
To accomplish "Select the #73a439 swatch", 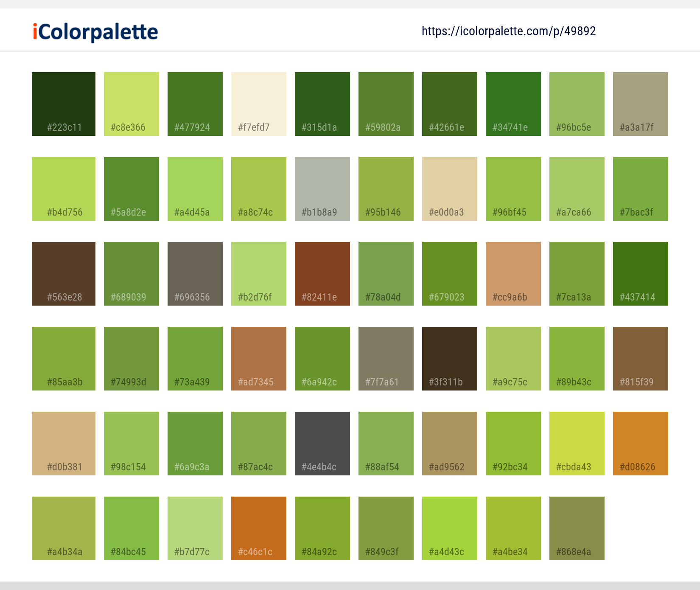I will click(x=195, y=359).
